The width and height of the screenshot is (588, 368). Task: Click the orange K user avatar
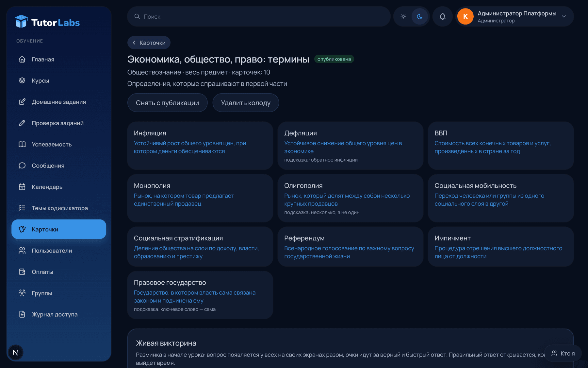coord(465,16)
